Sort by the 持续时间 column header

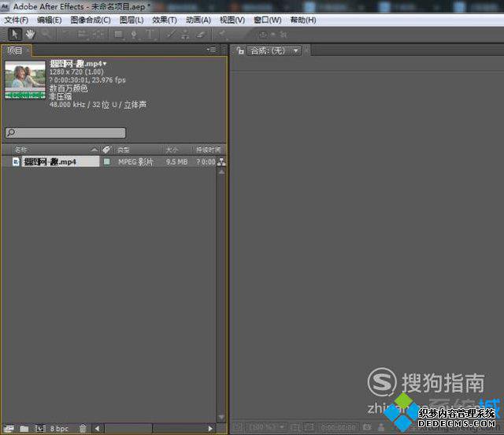pyautogui.click(x=208, y=150)
